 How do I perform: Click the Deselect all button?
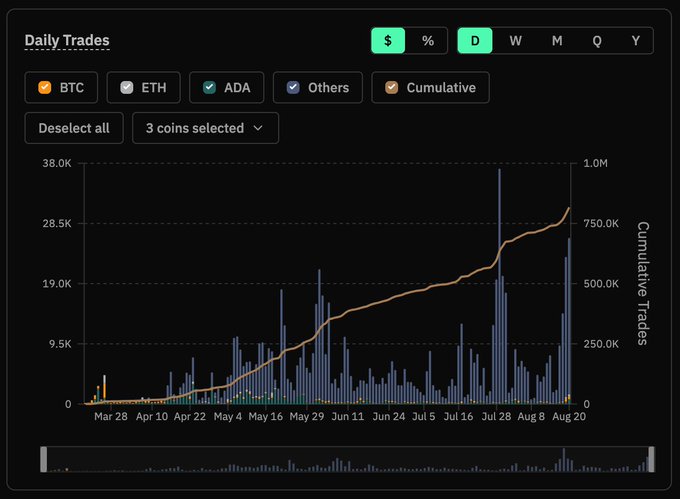click(x=74, y=128)
